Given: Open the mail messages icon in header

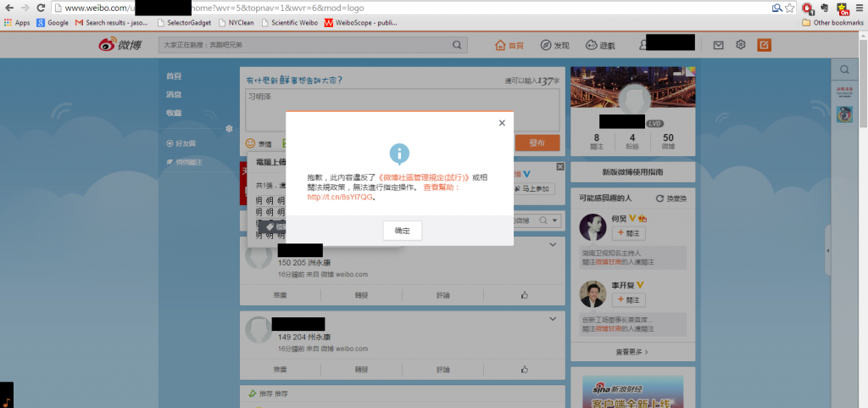Looking at the screenshot, I should tap(719, 44).
